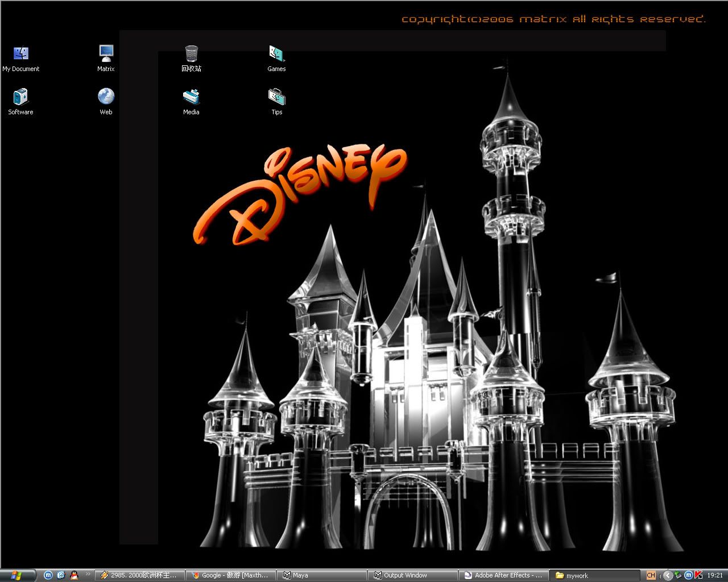This screenshot has width=728, height=582.
Task: Click the green network tray icon
Action: [x=678, y=576]
